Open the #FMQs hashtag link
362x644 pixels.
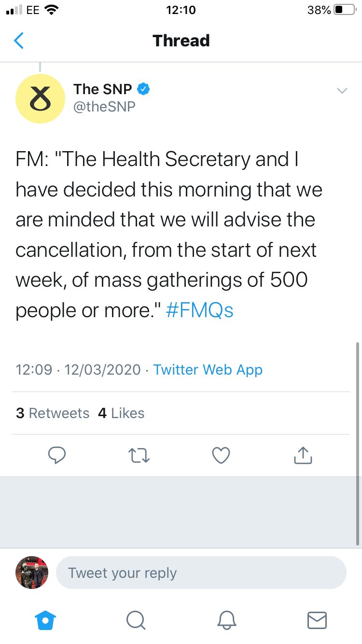point(199,310)
